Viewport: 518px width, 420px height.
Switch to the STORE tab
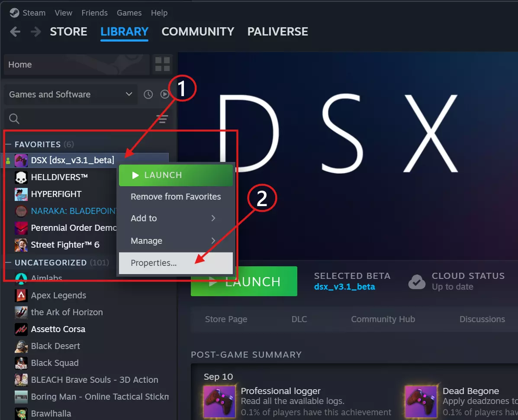pyautogui.click(x=69, y=32)
